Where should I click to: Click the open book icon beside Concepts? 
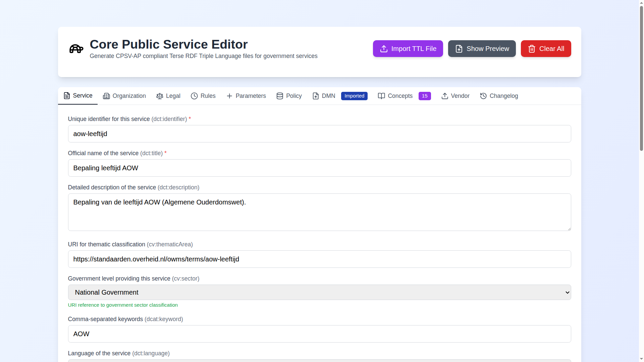[x=381, y=96]
